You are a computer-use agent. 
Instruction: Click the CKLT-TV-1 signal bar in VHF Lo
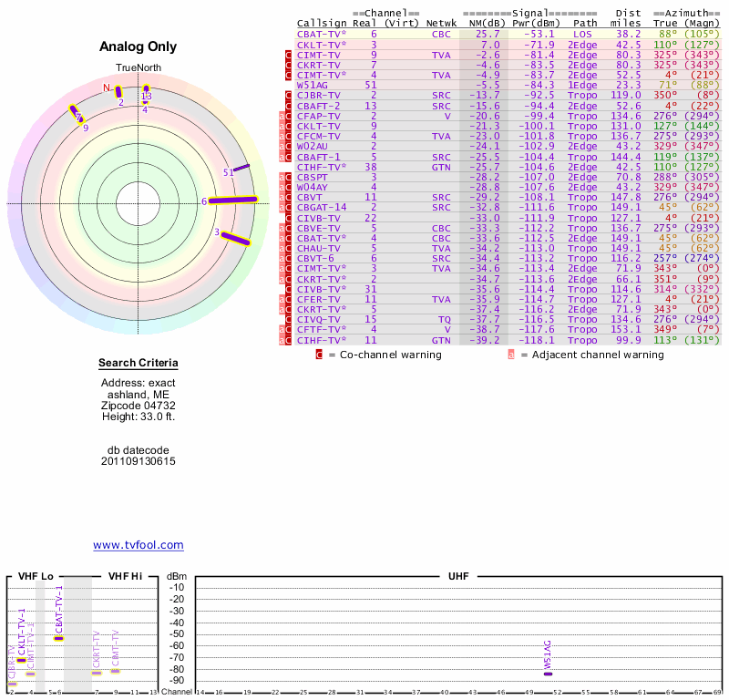point(22,660)
